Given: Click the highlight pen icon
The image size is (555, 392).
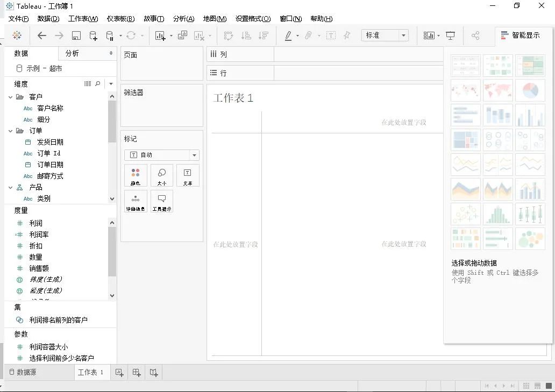Looking at the screenshot, I should (288, 35).
